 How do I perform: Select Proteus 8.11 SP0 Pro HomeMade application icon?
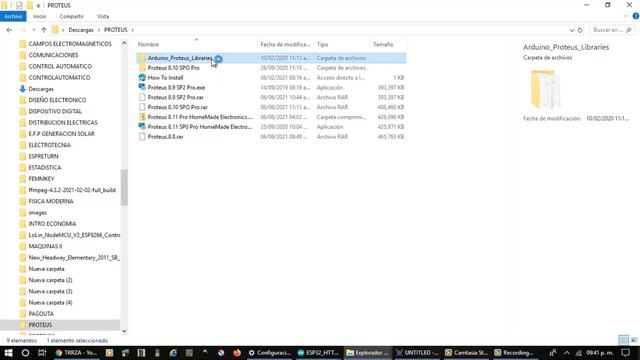142,127
